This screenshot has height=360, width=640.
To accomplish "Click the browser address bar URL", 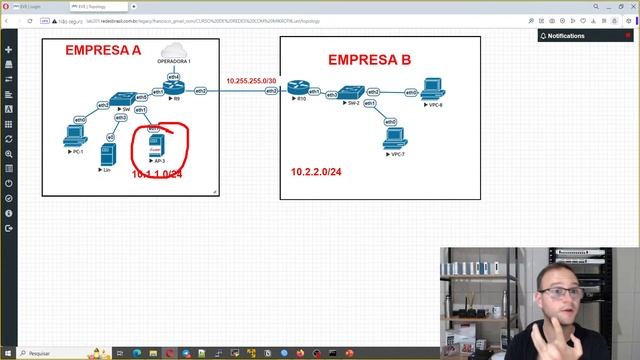I will (x=203, y=21).
